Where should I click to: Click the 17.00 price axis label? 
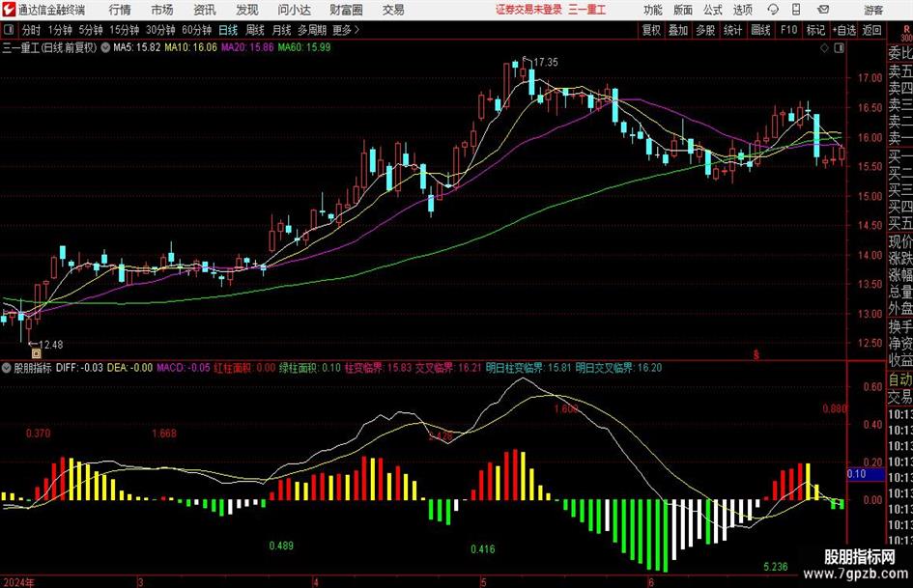click(x=870, y=77)
